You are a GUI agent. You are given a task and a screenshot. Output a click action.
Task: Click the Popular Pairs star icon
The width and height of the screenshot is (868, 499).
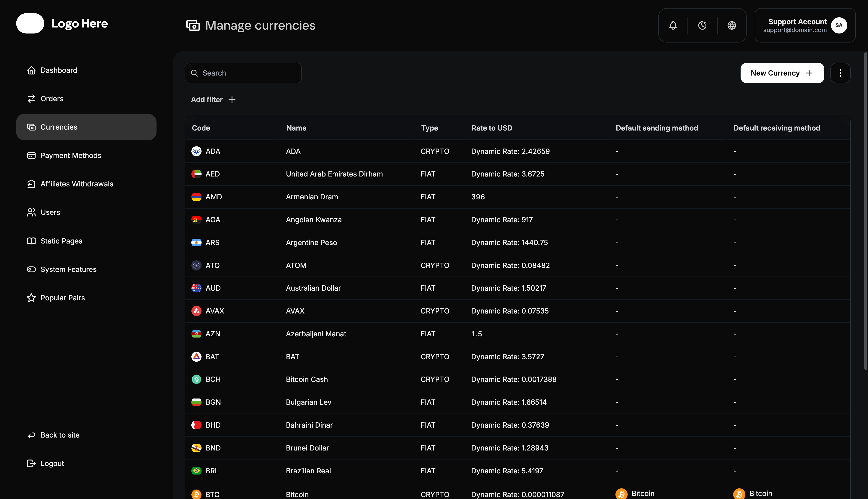click(31, 298)
